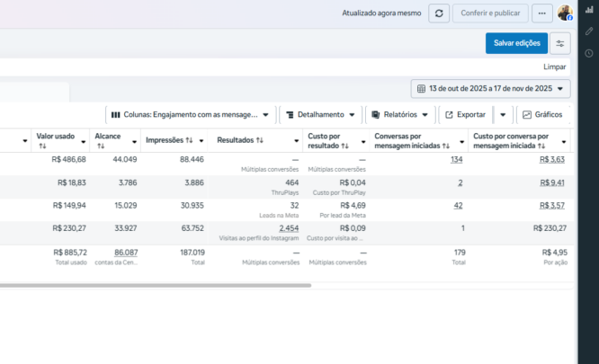Click the refresh data icon
The image size is (599, 364).
[x=439, y=13]
